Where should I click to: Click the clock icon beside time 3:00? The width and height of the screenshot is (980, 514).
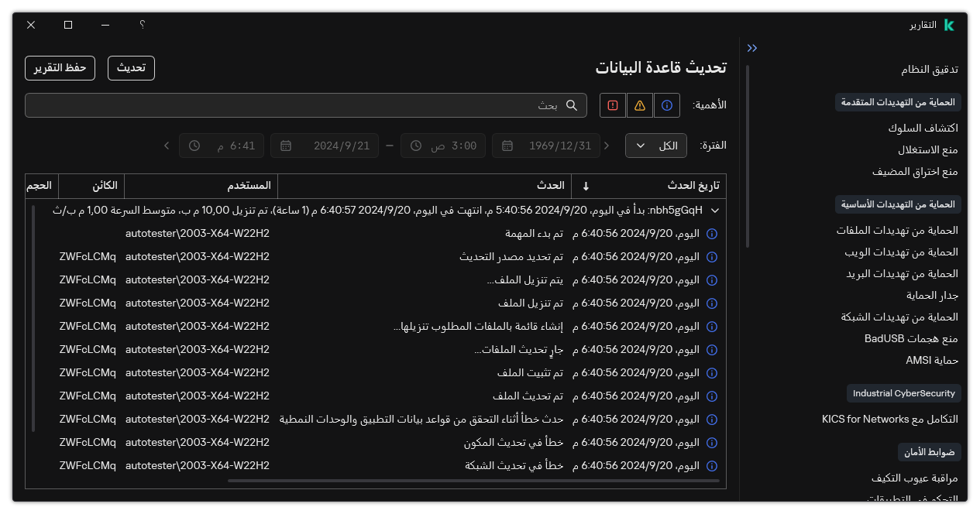point(414,146)
